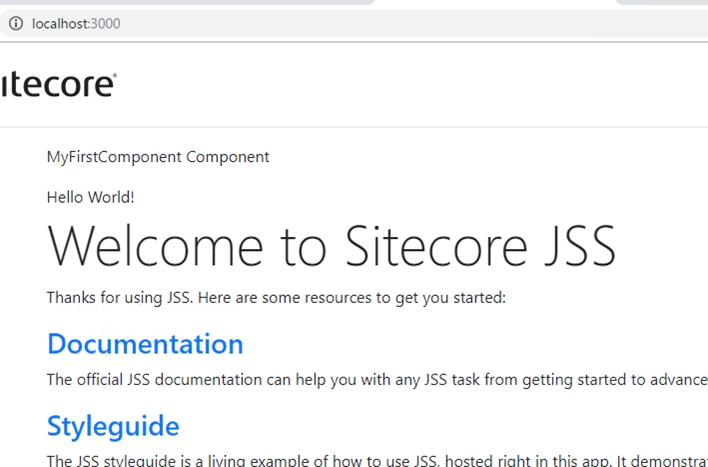The height and width of the screenshot is (467, 708).
Task: Click the site info icon in address bar
Action: click(16, 23)
